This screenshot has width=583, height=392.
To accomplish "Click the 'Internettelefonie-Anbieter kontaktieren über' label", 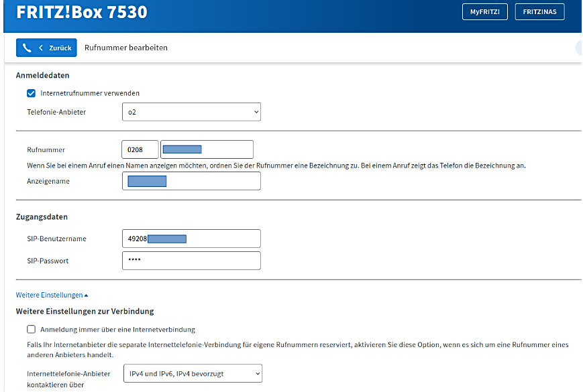I will click(69, 379).
